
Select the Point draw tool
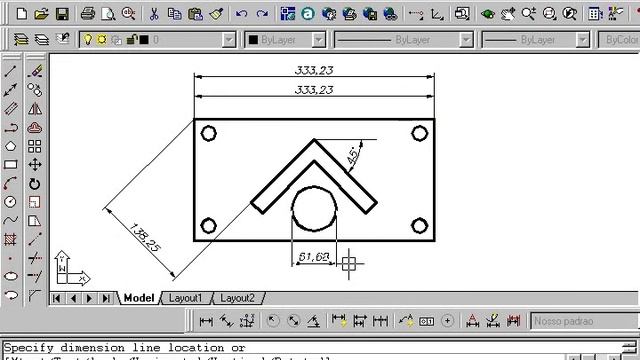click(x=11, y=258)
